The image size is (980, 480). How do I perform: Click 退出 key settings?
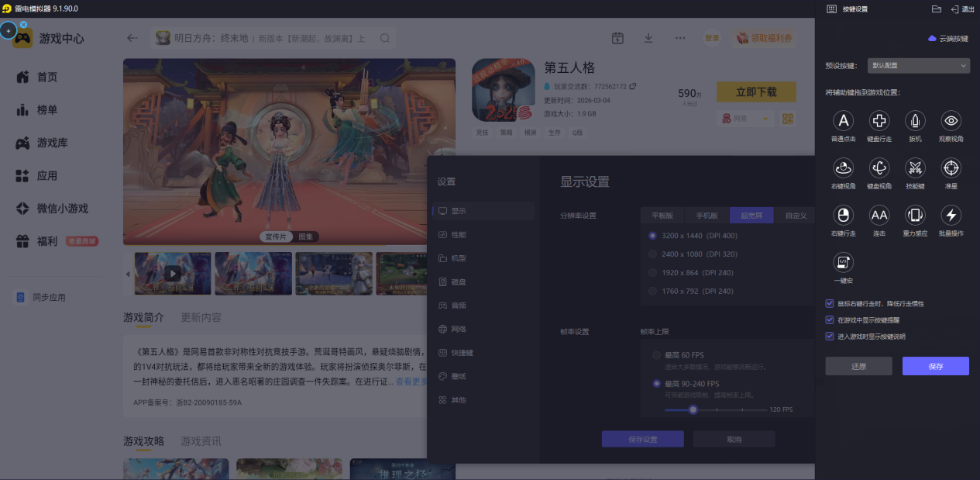[962, 9]
